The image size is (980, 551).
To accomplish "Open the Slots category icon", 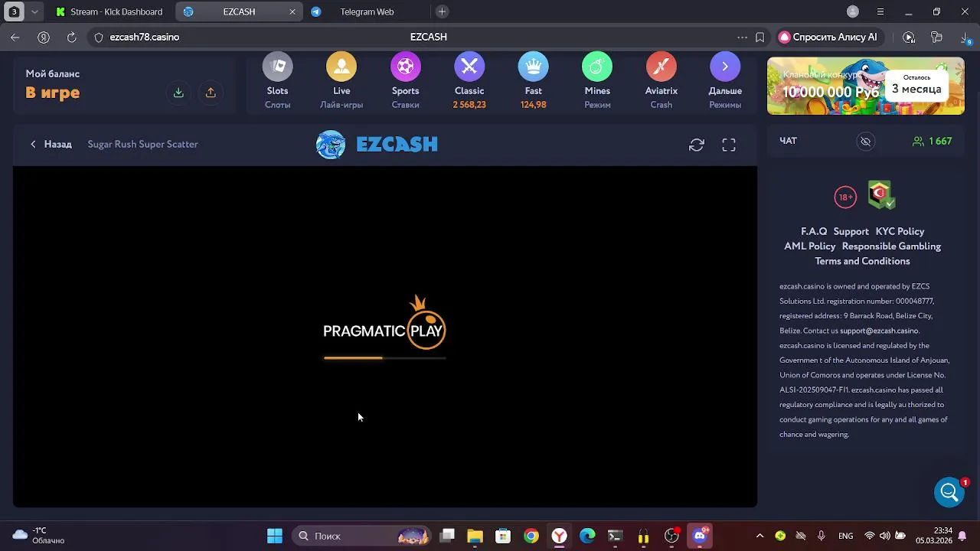I will click(x=277, y=67).
